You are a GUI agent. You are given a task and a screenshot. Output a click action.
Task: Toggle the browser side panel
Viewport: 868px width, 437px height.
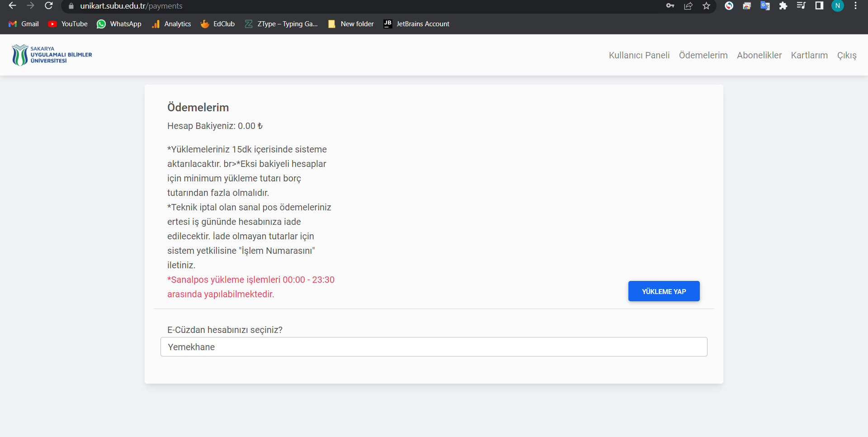(x=819, y=6)
